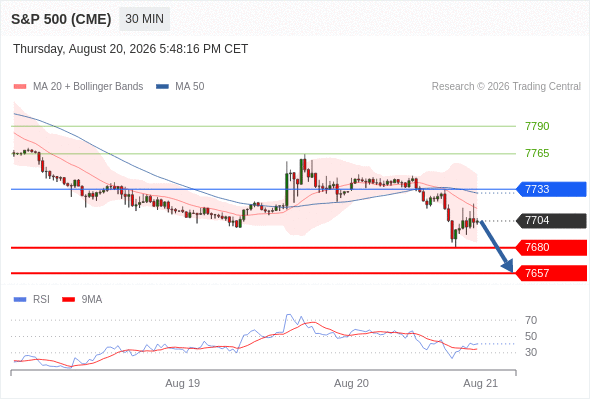Image resolution: width=590 pixels, height=400 pixels.
Task: Click the 9MA red legend swatch
Action: (68, 300)
